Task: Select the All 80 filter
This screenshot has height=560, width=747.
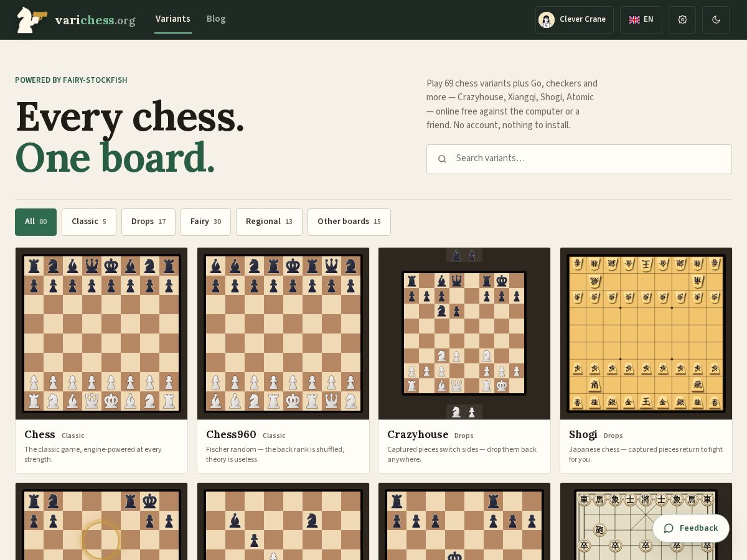Action: click(x=35, y=222)
